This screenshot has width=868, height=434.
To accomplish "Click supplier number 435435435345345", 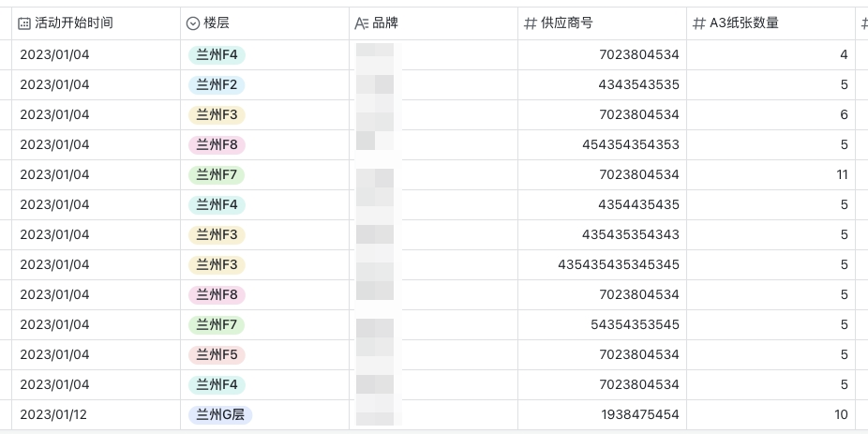I will pos(619,264).
